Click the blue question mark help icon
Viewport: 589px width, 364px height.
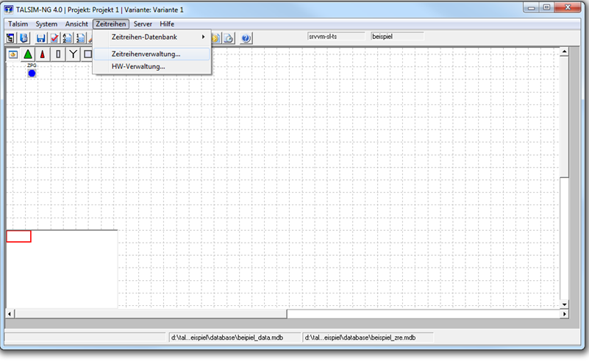(x=246, y=38)
